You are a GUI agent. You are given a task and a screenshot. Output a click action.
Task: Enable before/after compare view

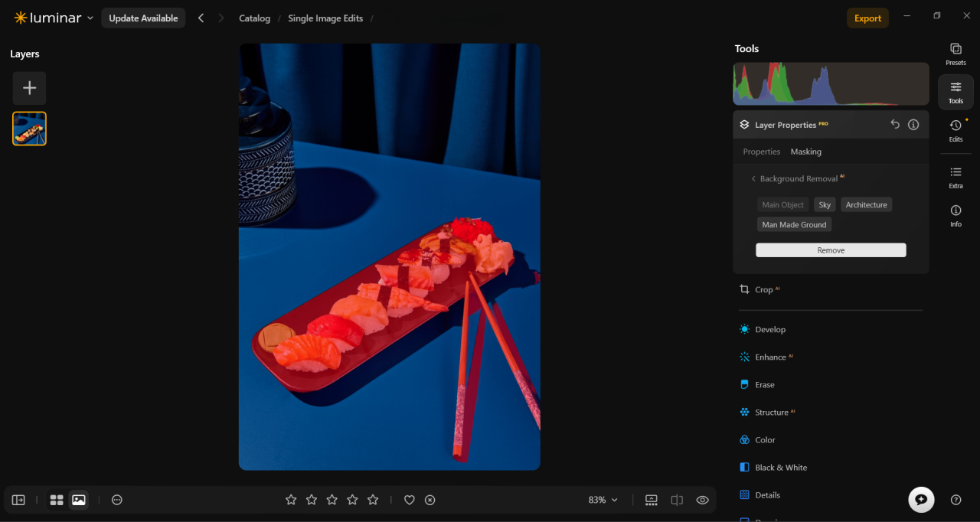(x=677, y=500)
